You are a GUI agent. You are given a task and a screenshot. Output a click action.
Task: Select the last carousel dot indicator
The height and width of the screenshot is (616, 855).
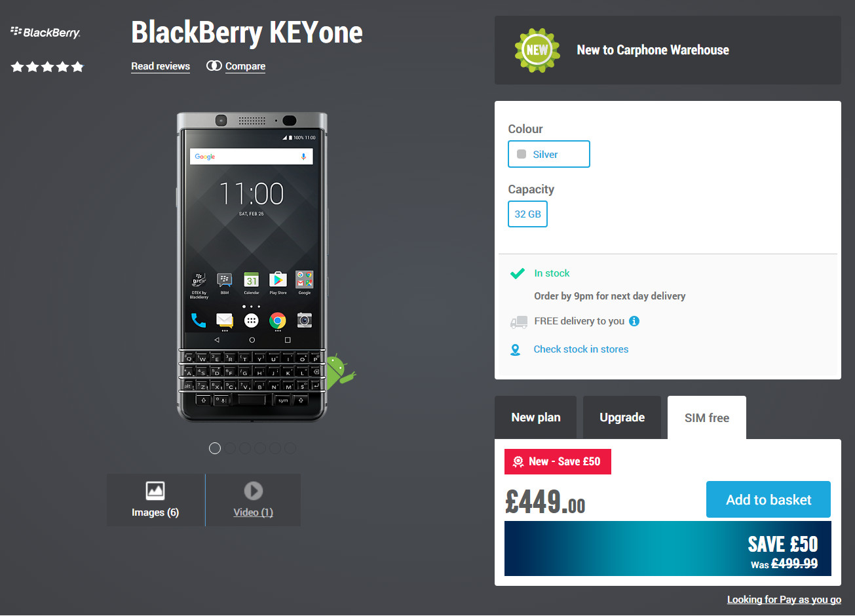tap(290, 448)
